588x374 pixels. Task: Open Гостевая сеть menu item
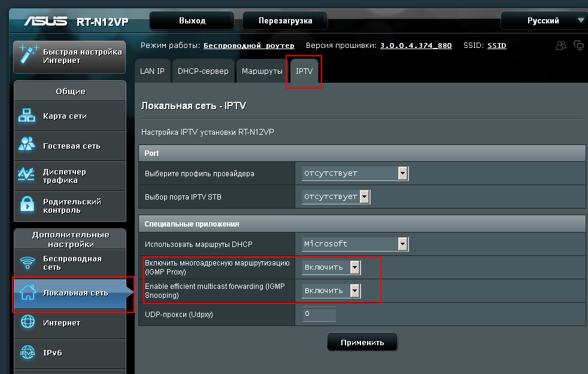coord(69,146)
